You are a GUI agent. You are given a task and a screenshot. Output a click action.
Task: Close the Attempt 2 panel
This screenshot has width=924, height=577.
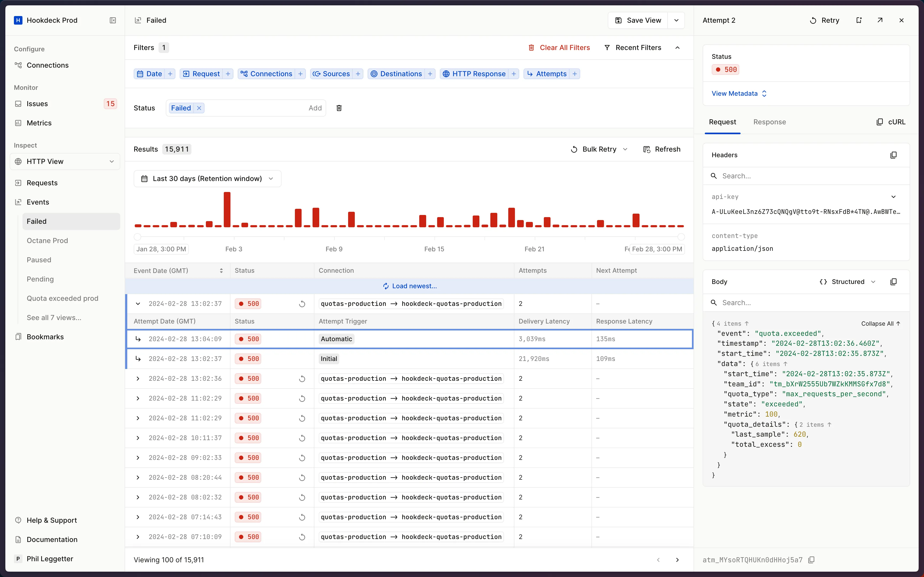902,20
